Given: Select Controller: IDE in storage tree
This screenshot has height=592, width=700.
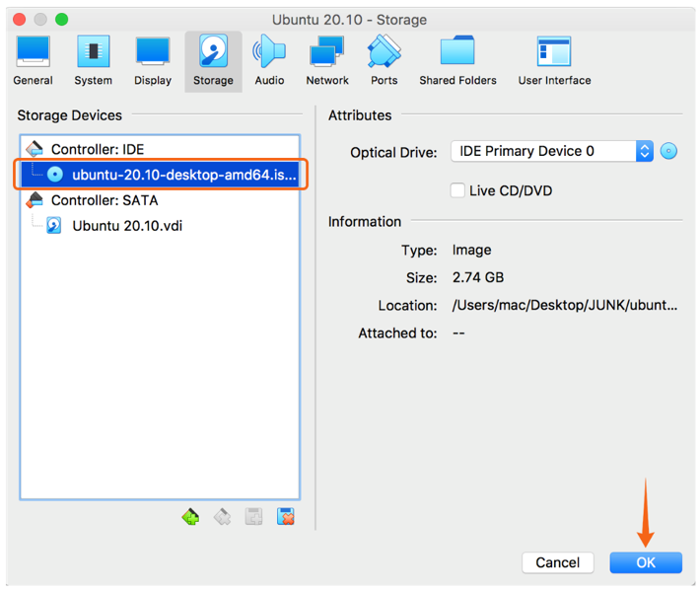Looking at the screenshot, I should click(160, 149).
